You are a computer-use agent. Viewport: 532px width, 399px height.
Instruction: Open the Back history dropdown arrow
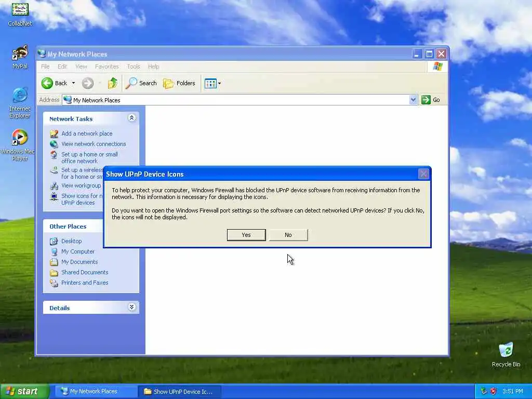click(x=73, y=83)
